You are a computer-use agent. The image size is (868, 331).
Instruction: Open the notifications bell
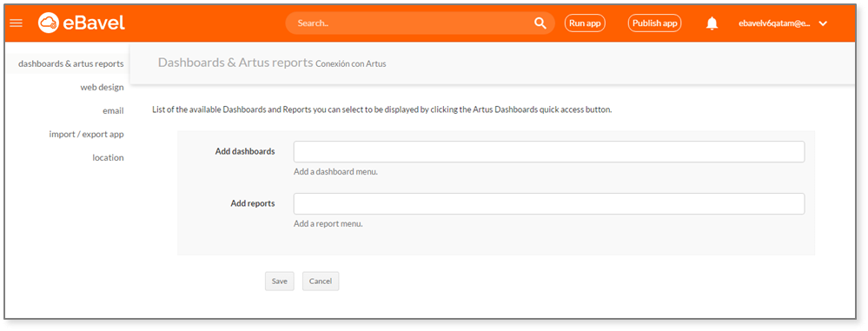[712, 23]
